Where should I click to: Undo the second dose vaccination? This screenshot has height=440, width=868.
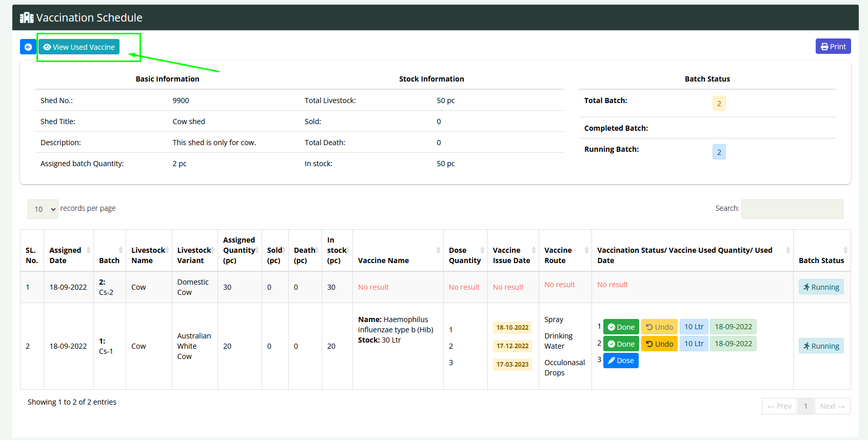659,344
